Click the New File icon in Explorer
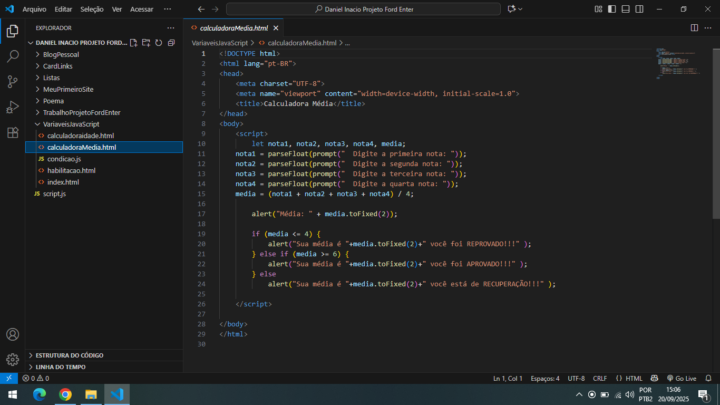This screenshot has width=720, height=405. pyautogui.click(x=134, y=43)
